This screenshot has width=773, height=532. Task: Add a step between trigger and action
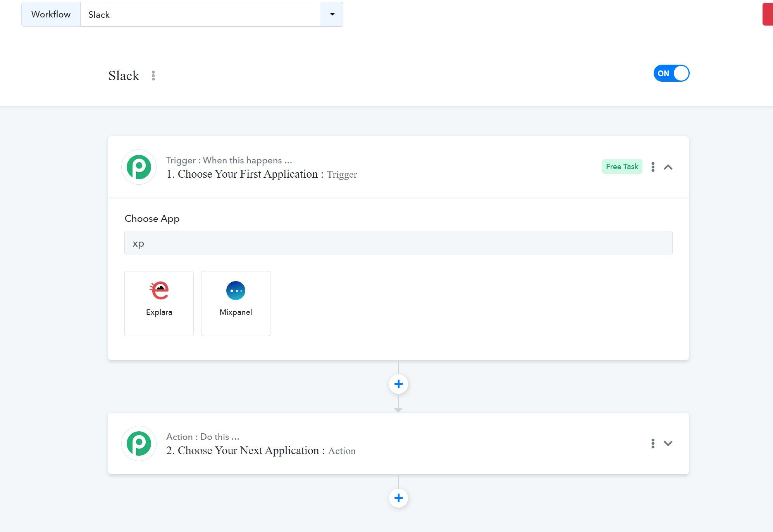point(398,384)
